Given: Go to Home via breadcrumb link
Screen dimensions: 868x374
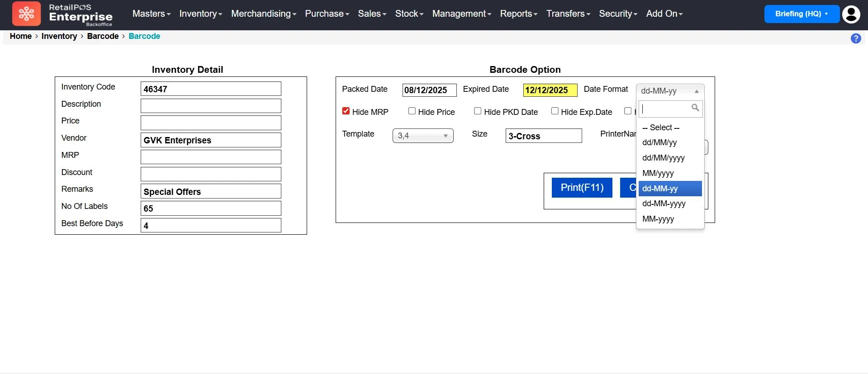Looking at the screenshot, I should [21, 36].
